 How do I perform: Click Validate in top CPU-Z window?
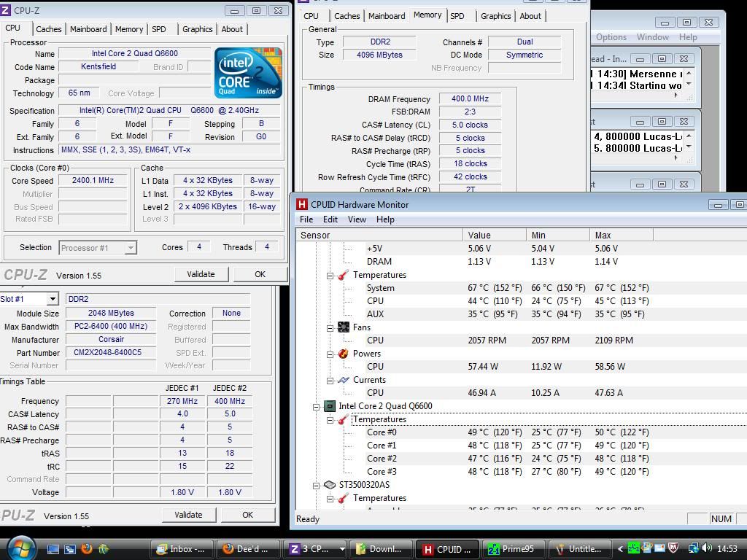coord(201,274)
